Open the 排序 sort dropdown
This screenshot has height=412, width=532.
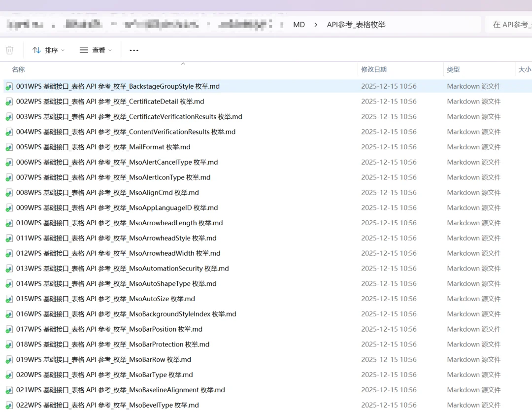(48, 50)
